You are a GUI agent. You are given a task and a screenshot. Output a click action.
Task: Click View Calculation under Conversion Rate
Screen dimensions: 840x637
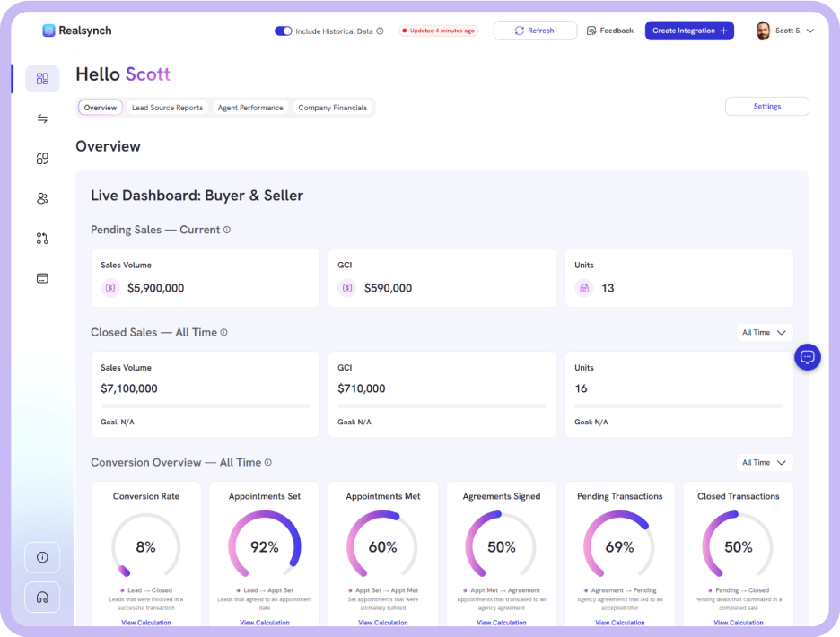[x=146, y=622]
